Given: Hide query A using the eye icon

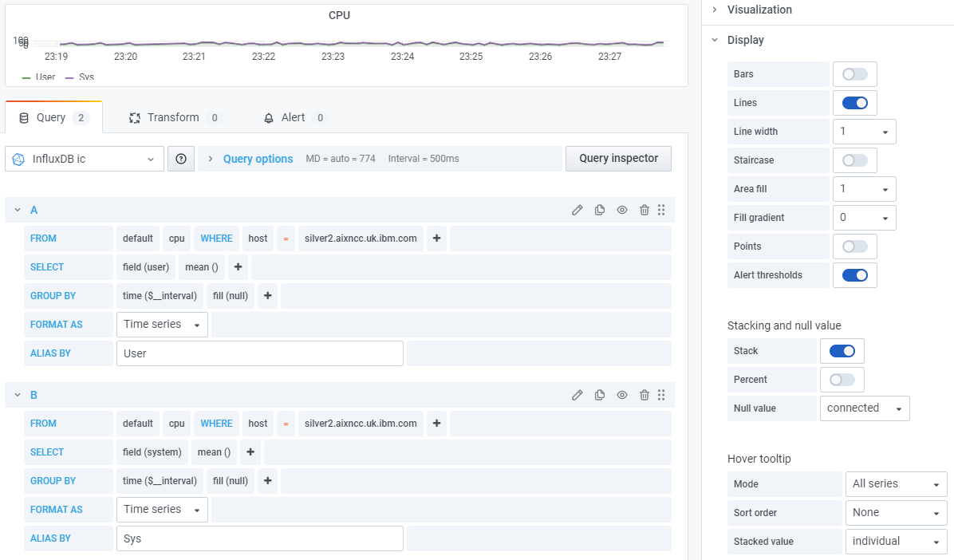Looking at the screenshot, I should click(x=621, y=209).
